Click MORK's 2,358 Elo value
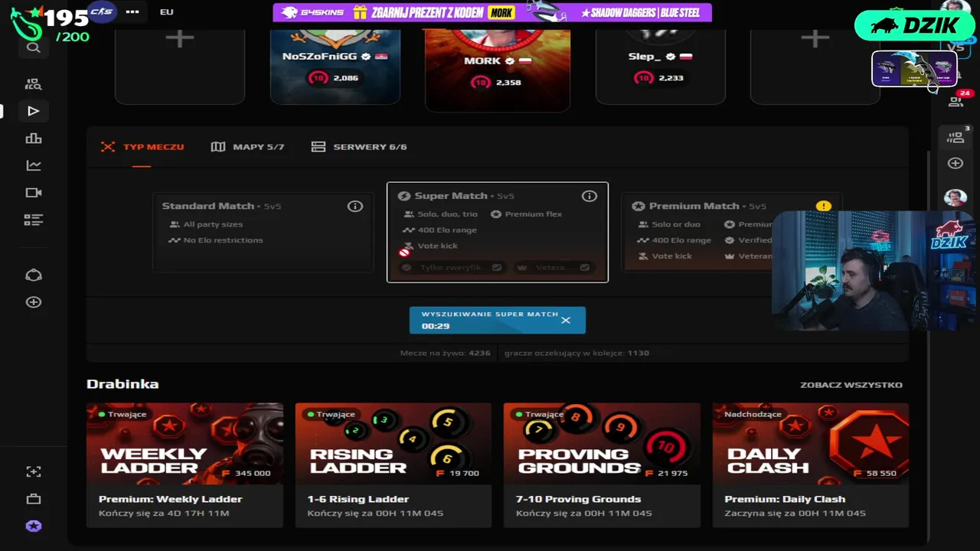The width and height of the screenshot is (980, 551). click(508, 83)
